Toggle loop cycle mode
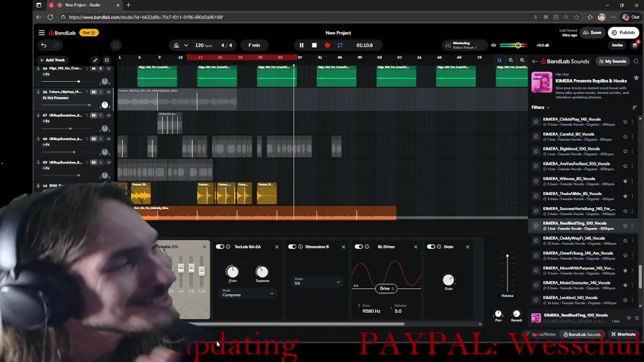Viewport: 644px width, 362px height. coord(340,45)
